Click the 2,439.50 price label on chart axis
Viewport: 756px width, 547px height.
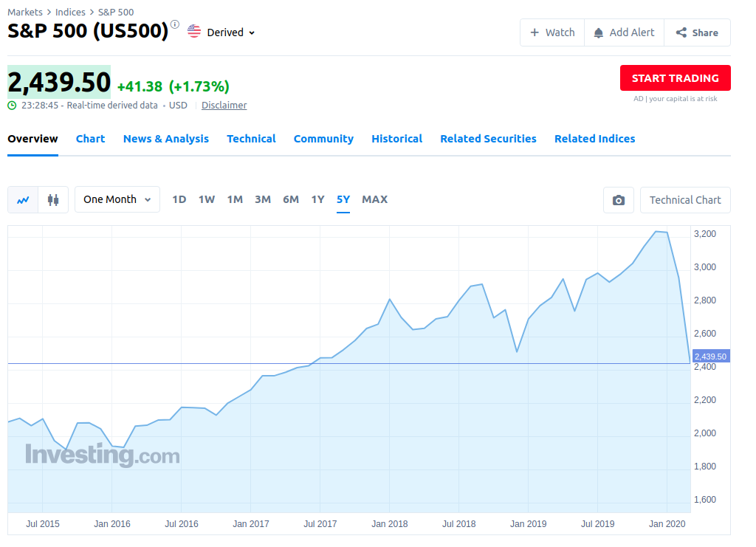click(711, 356)
